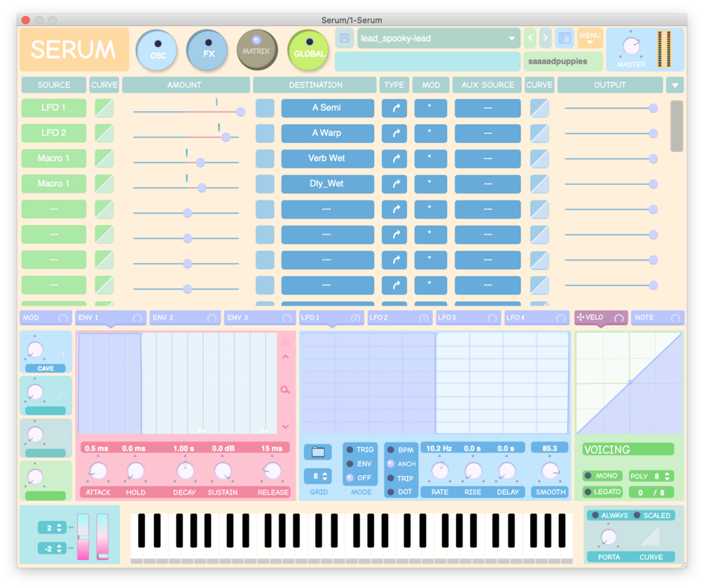
Task: Go to previous preset arrow
Action: [x=530, y=38]
